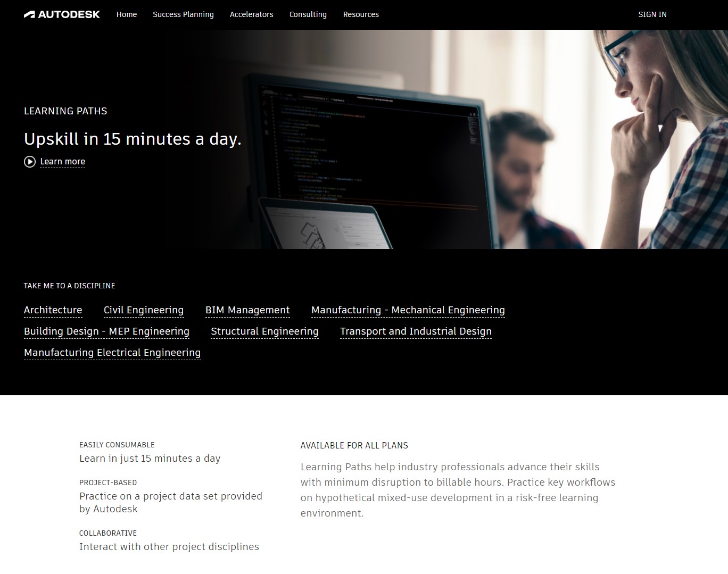Open the Home menu item
Image resolution: width=728 pixels, height=574 pixels.
pyautogui.click(x=127, y=14)
